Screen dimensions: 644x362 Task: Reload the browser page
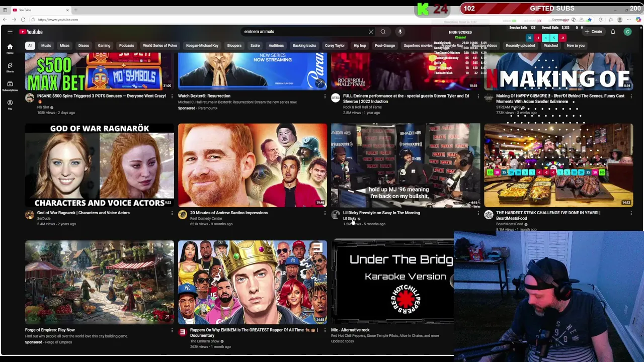pos(23,20)
